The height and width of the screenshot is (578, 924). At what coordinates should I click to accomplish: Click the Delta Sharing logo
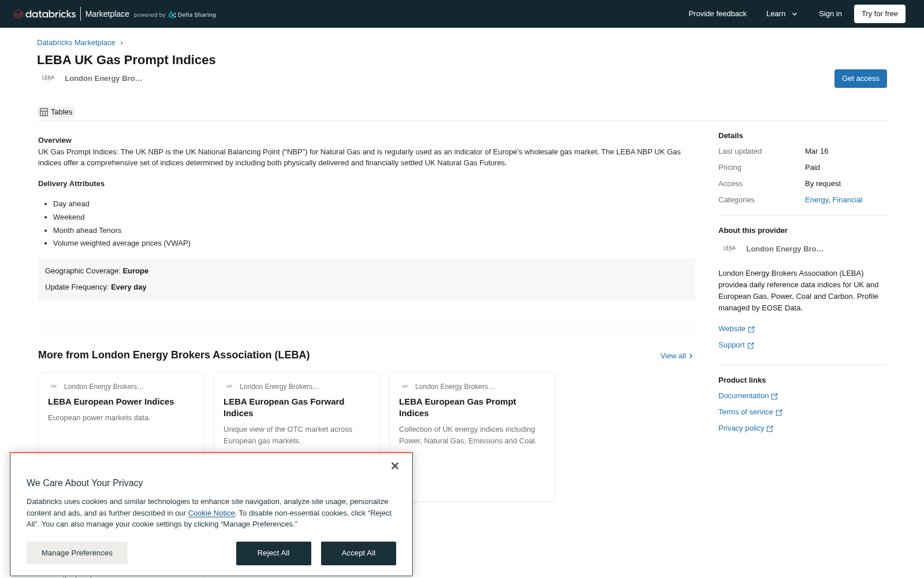192,14
